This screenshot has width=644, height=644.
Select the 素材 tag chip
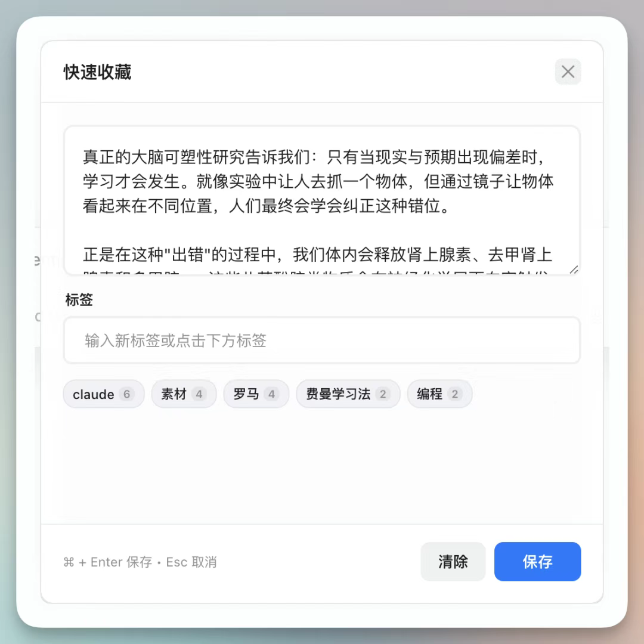(x=184, y=394)
